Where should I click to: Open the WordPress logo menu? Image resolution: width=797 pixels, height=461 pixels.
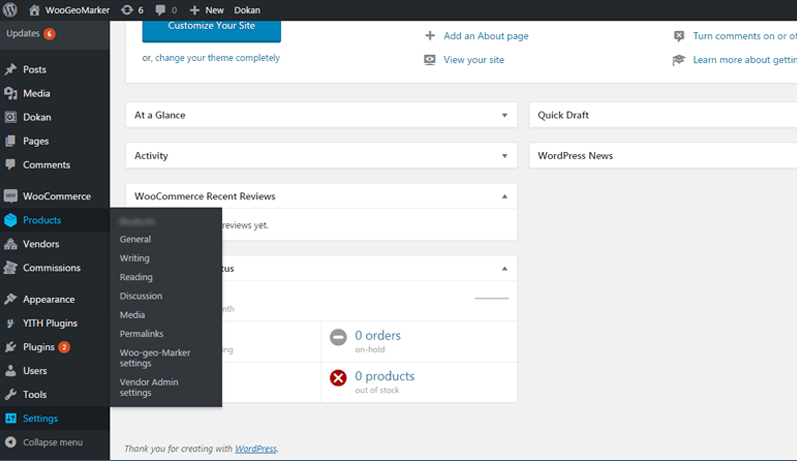pos(10,10)
